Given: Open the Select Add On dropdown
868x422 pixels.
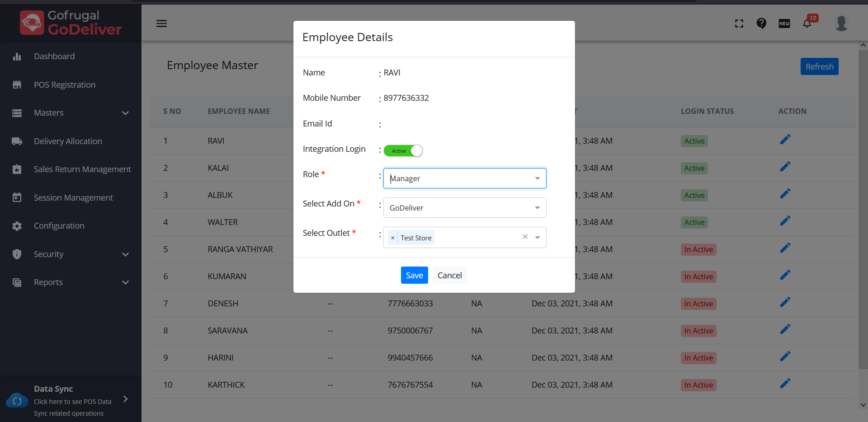Looking at the screenshot, I should (465, 208).
